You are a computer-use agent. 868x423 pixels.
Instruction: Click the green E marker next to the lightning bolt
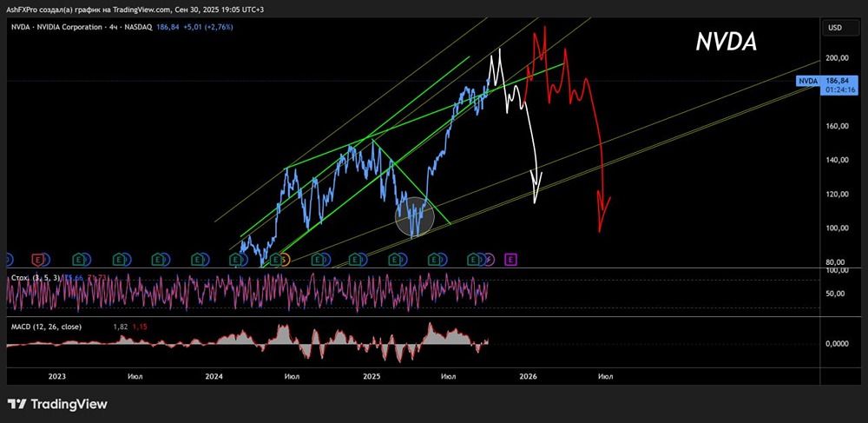click(x=473, y=259)
